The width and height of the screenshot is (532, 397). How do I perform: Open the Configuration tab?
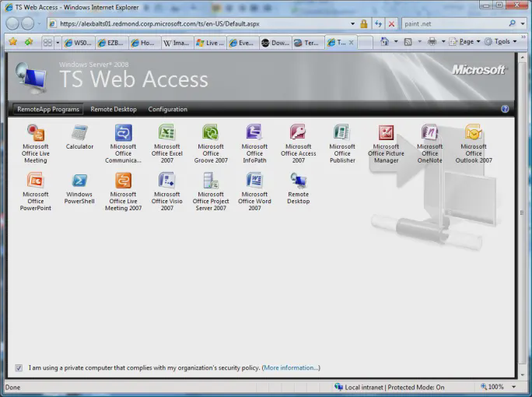167,110
